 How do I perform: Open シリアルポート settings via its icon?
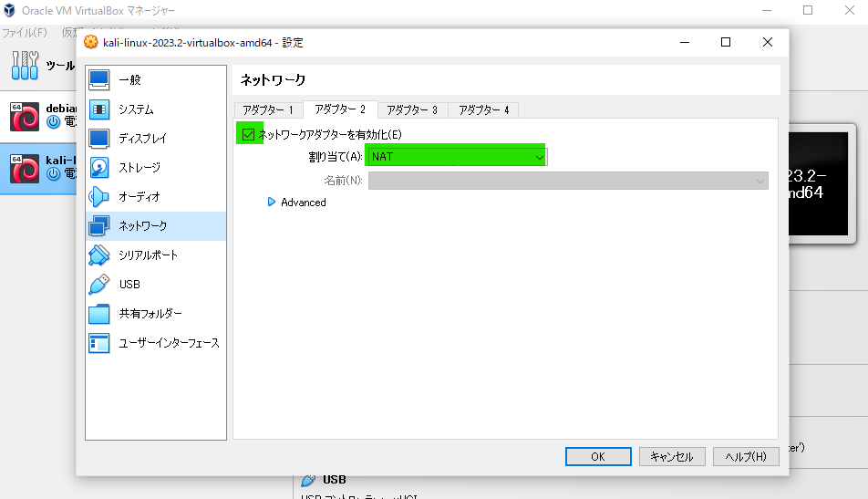(x=99, y=255)
